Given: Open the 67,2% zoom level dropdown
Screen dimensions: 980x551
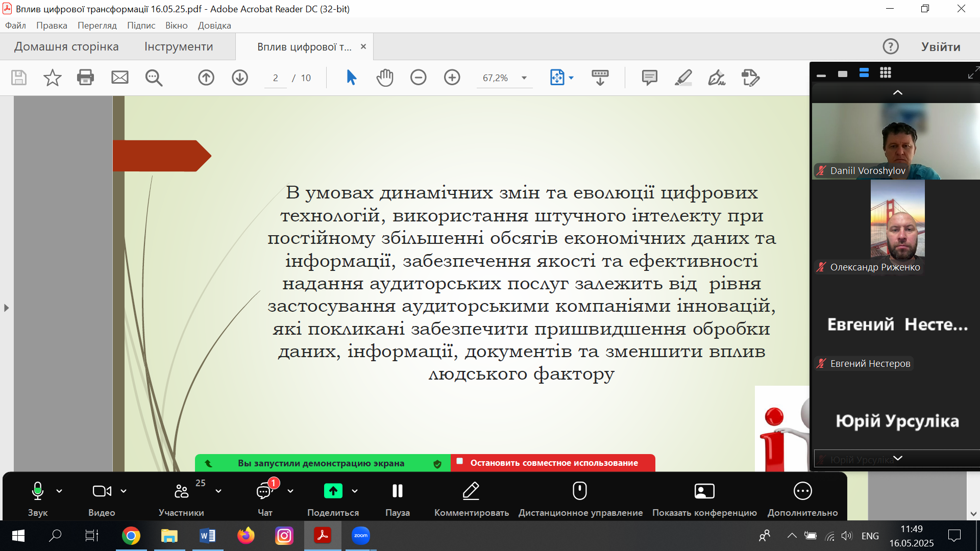Looking at the screenshot, I should tap(524, 78).
